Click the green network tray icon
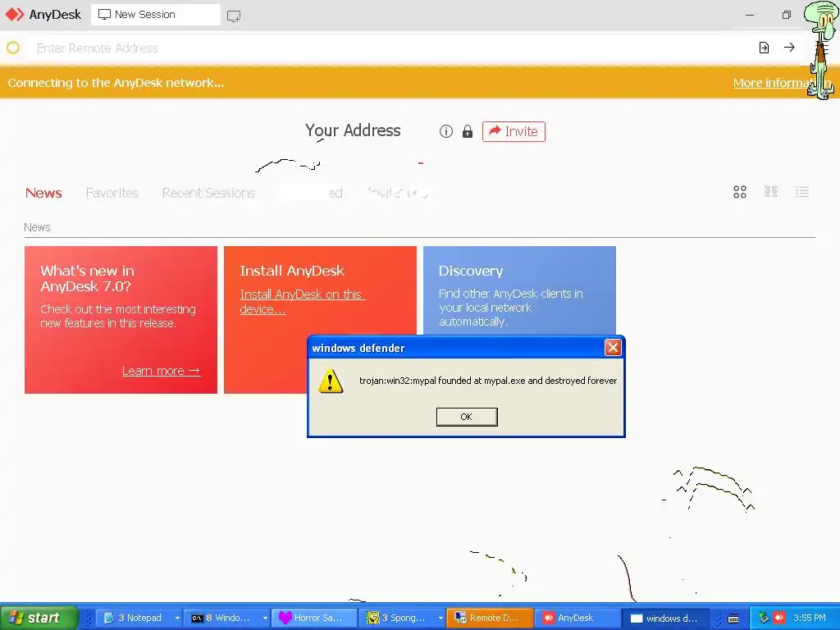The width and height of the screenshot is (840, 630). tap(764, 618)
